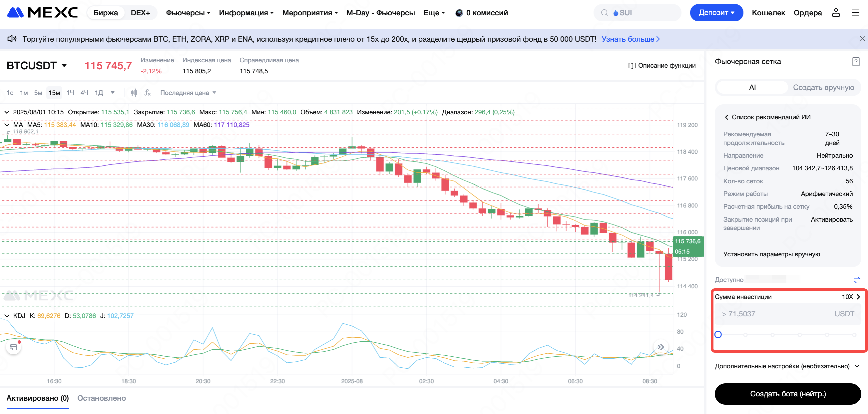Viewport: 868px width, 414px height.
Task: Open the indicators fx icon
Action: 147,93
